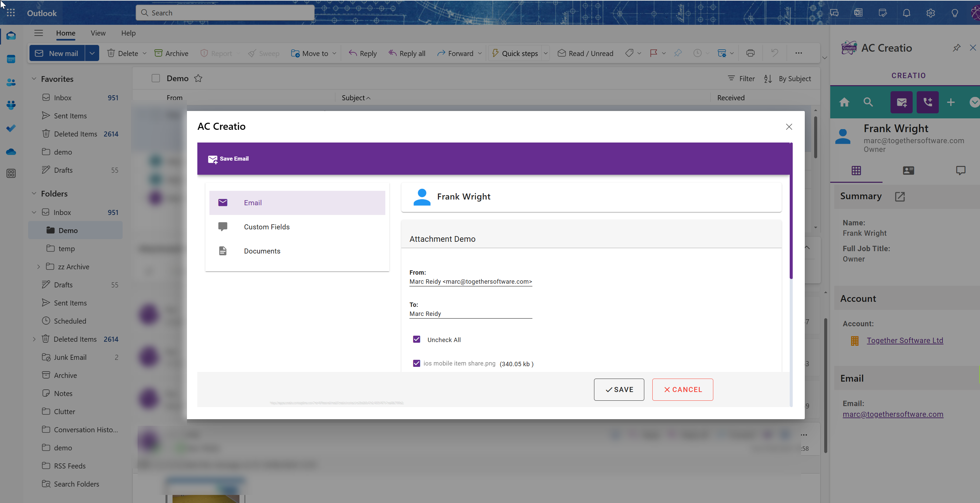This screenshot has width=980, height=503.
Task: Click the AC Creatio home icon
Action: click(844, 102)
